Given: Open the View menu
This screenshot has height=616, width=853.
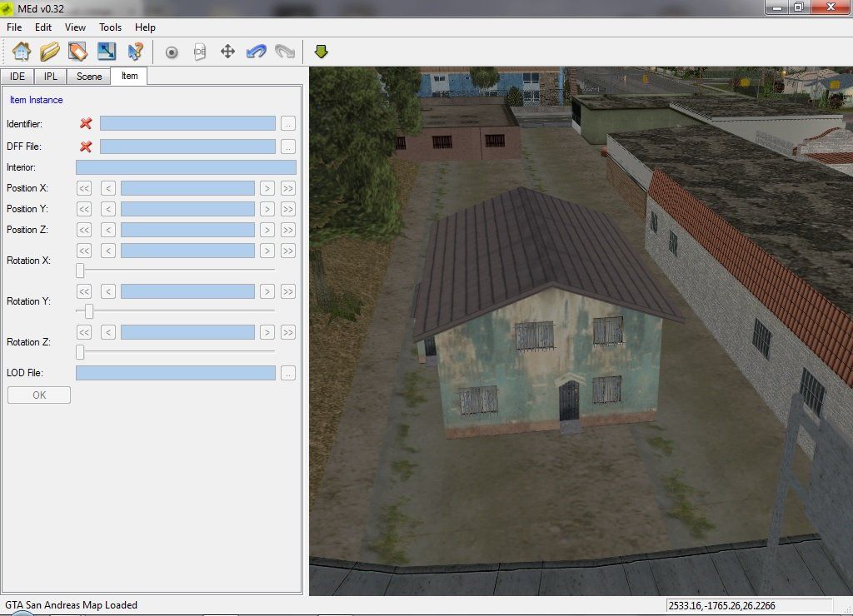Looking at the screenshot, I should (x=75, y=27).
